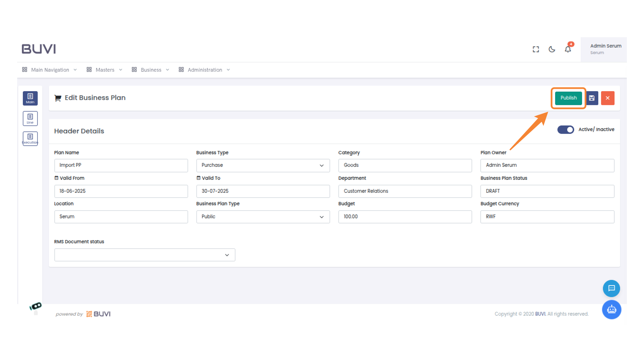The width and height of the screenshot is (644, 362).
Task: Click the save disk icon
Action: pyautogui.click(x=592, y=98)
